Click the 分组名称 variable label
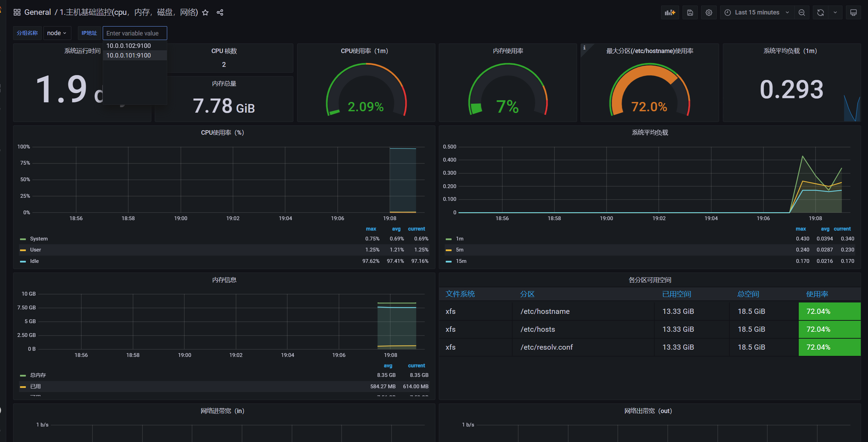 click(27, 33)
